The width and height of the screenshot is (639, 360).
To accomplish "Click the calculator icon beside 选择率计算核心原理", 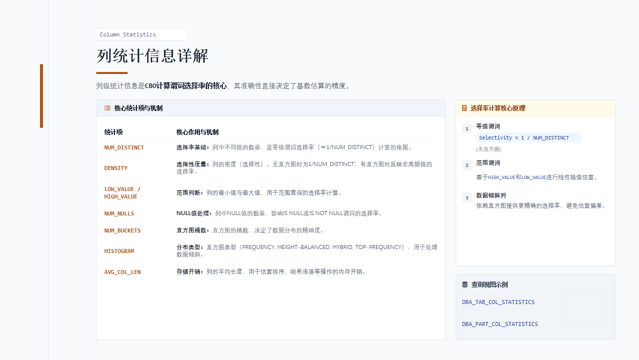I will tap(464, 108).
